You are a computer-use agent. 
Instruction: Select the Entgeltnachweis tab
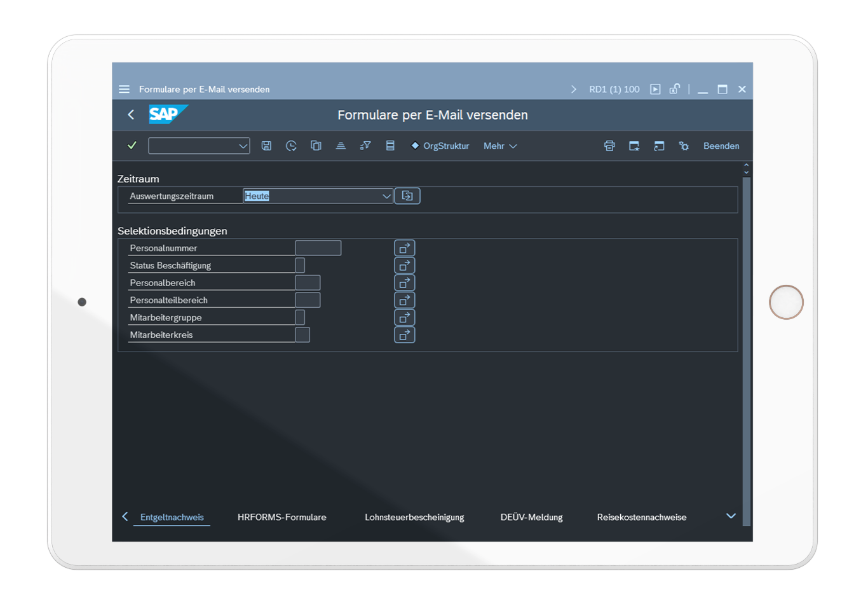172,517
